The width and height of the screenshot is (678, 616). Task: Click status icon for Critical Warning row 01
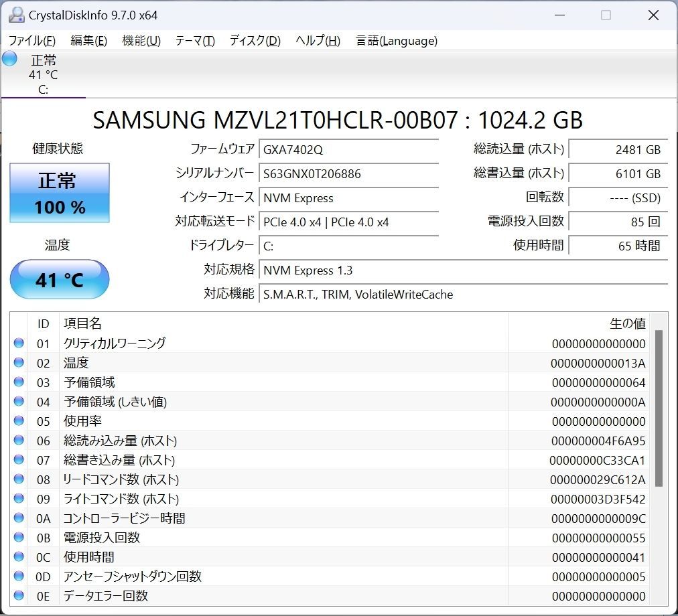[19, 343]
